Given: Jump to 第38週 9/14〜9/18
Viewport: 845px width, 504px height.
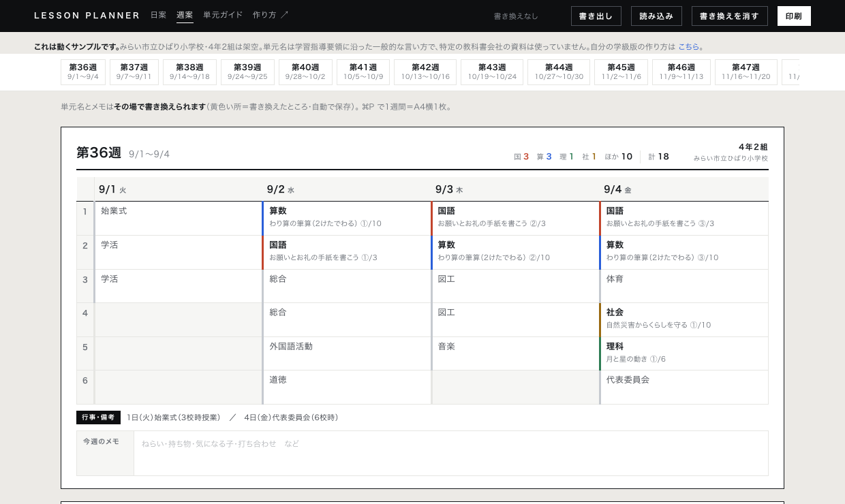Looking at the screenshot, I should [189, 72].
